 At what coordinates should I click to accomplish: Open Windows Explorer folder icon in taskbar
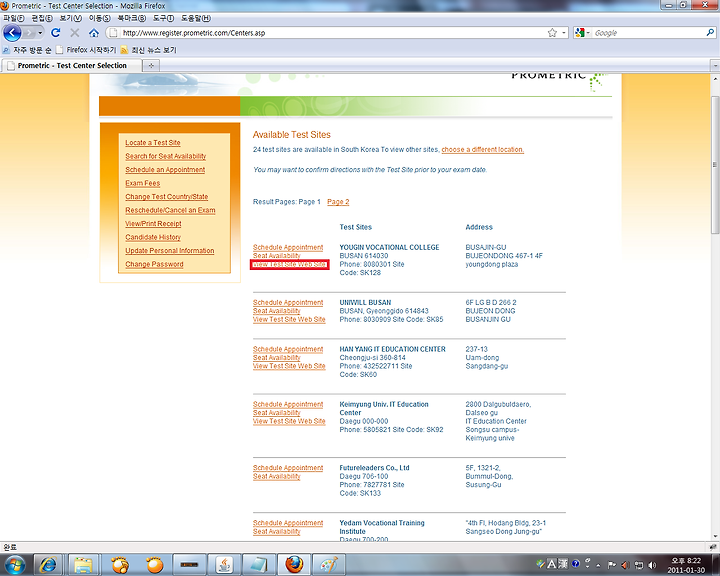tap(83, 565)
